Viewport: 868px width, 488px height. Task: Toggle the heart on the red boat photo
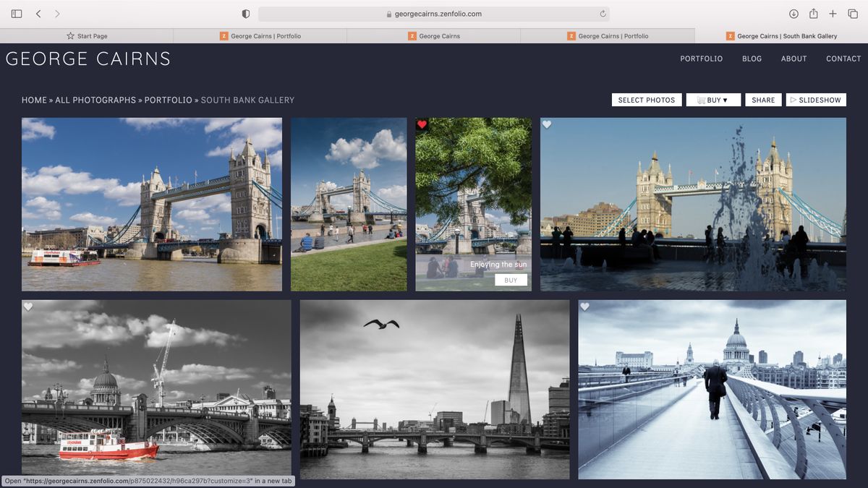click(28, 307)
